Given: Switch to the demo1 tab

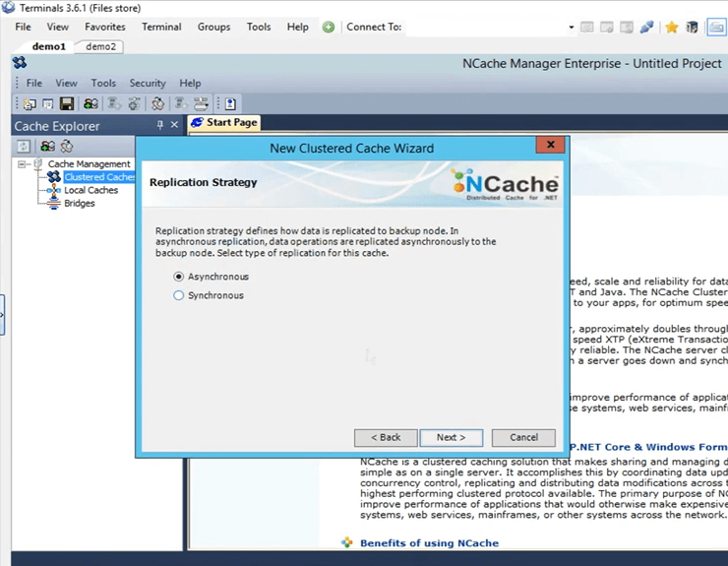Looking at the screenshot, I should [x=49, y=46].
